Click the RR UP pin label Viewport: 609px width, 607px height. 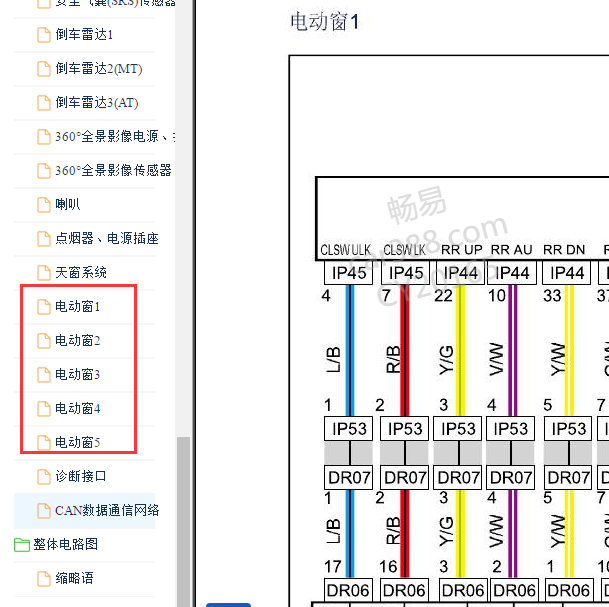click(x=461, y=250)
